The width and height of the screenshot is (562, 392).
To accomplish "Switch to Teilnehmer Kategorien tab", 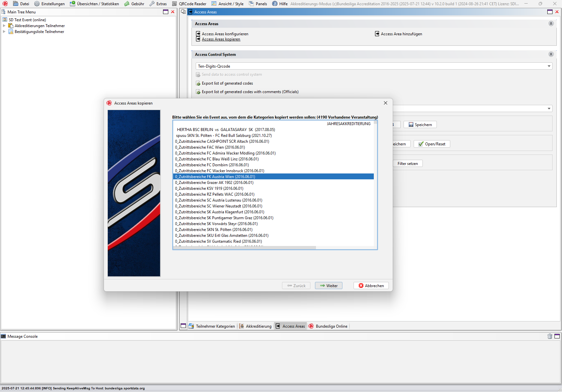I will coord(212,326).
